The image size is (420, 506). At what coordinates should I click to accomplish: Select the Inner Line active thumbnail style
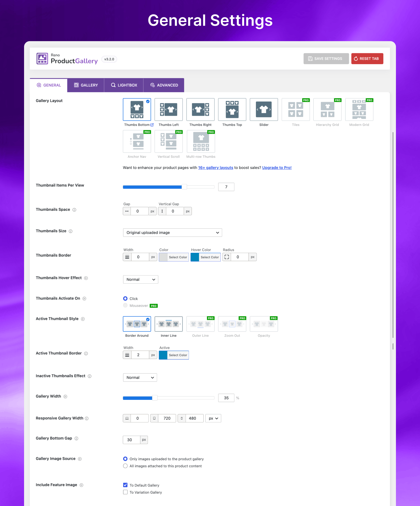click(169, 324)
